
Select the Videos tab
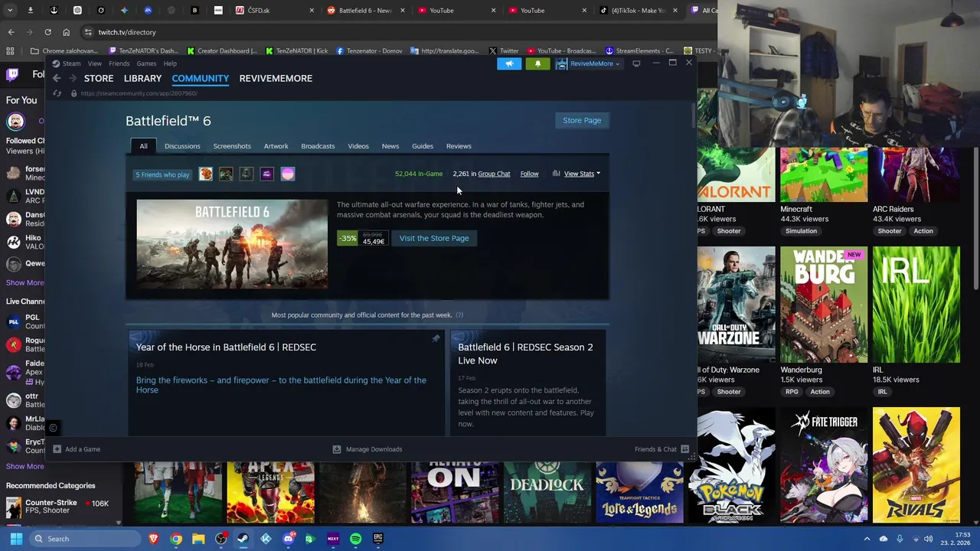click(358, 146)
